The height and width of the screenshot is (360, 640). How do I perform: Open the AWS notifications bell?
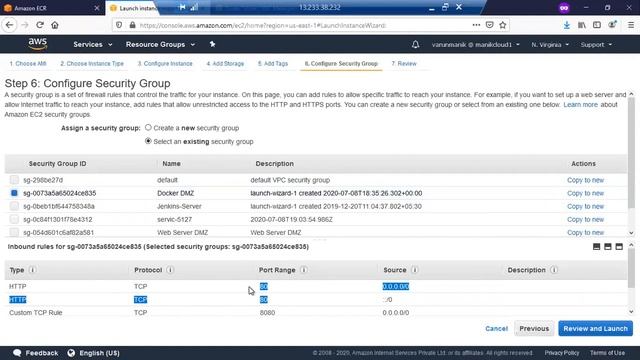(415, 44)
